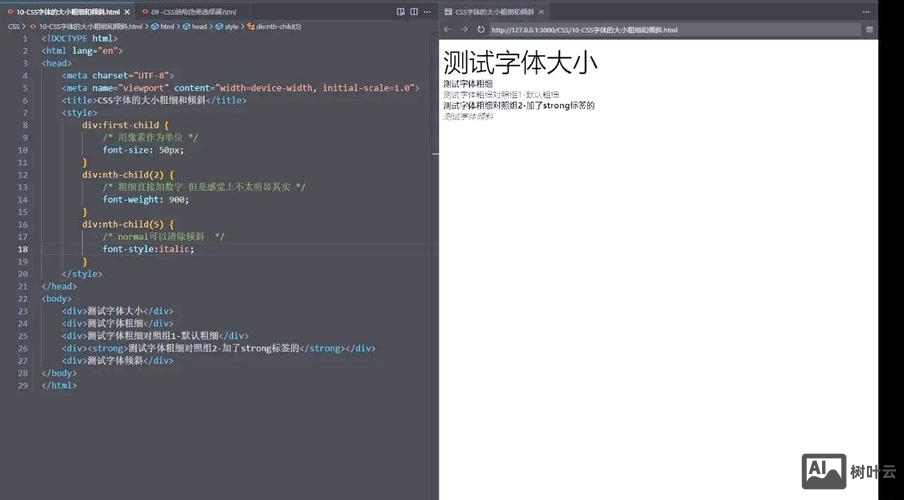Click the <html lang="en"> line
Image resolution: width=904 pixels, height=500 pixels.
point(82,51)
